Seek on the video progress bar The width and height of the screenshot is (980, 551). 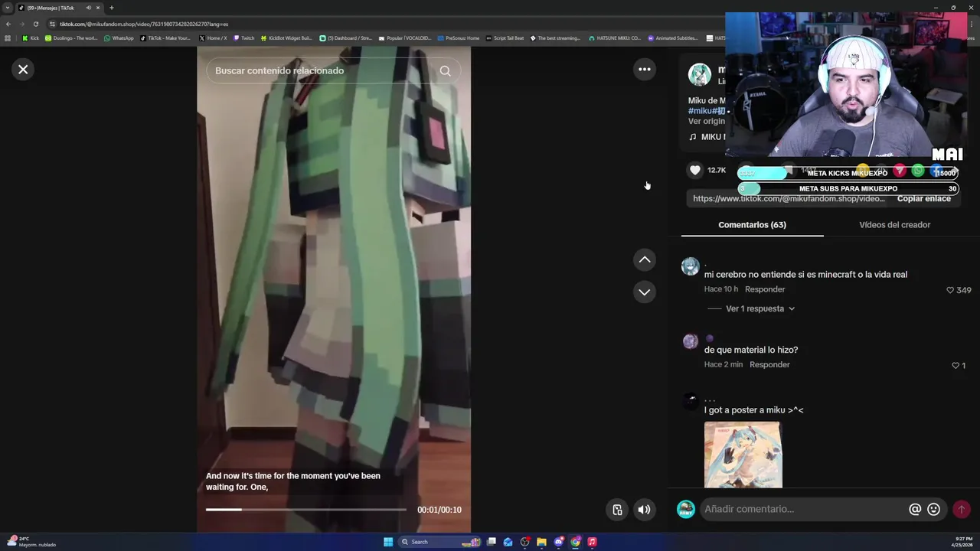305,510
